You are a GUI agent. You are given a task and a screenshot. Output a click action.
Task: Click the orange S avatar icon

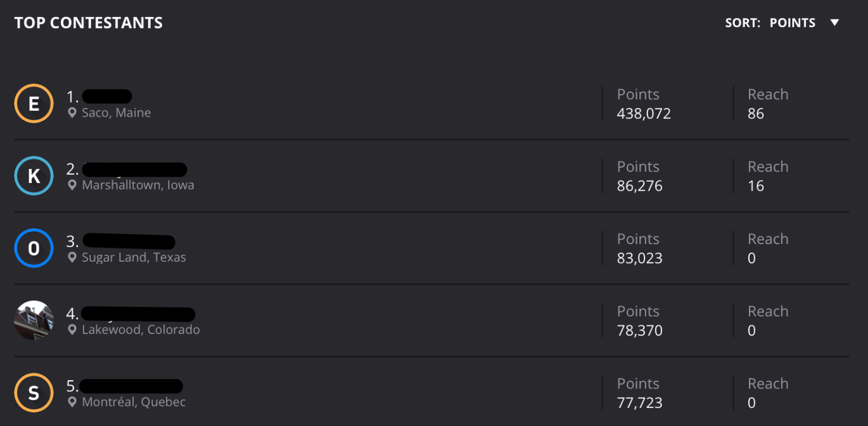tap(34, 393)
